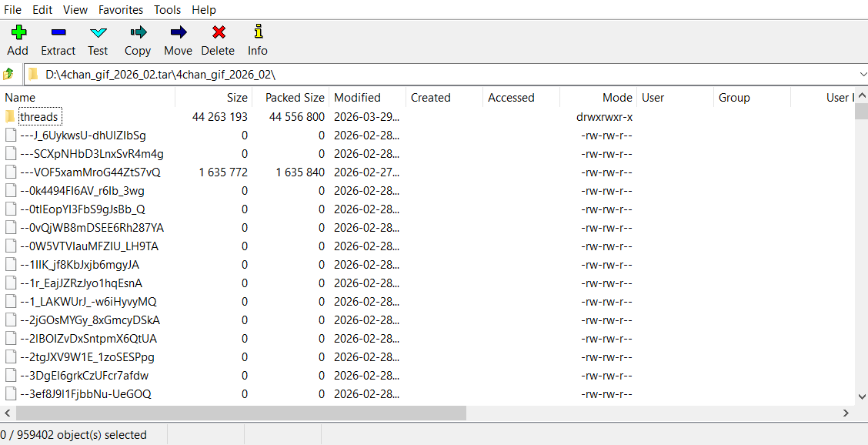The image size is (868, 445).
Task: Click the horizontal scrollbar thumb
Action: click(x=242, y=413)
